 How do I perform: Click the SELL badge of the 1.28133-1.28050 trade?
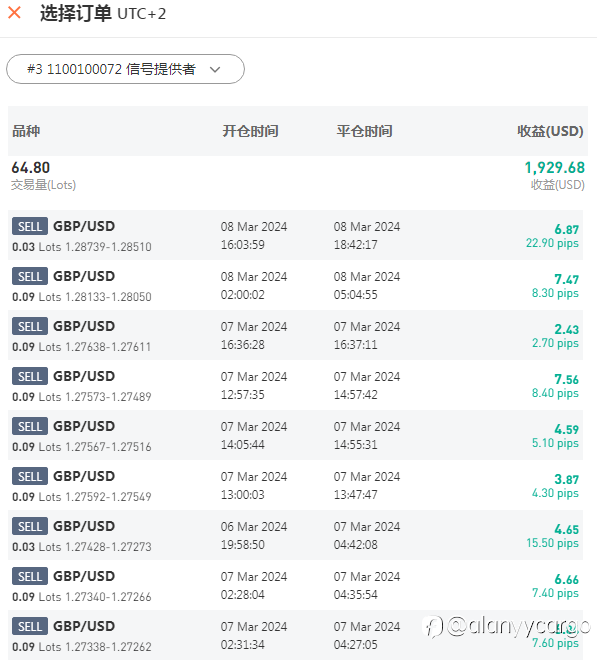point(30,276)
